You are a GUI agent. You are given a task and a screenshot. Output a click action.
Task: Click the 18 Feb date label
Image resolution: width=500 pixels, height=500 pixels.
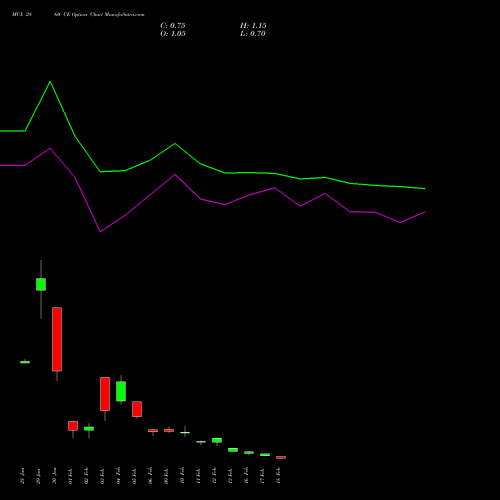click(278, 476)
